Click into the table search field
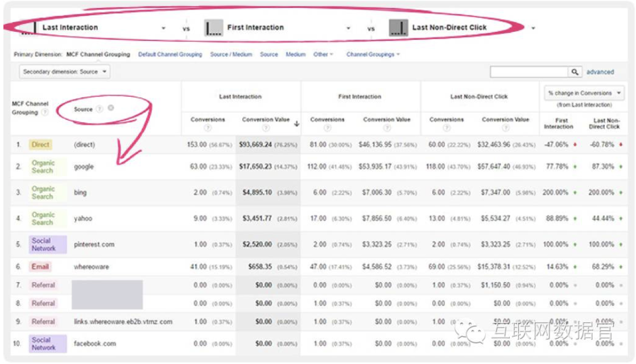This screenshot has width=636, height=364. click(x=529, y=72)
